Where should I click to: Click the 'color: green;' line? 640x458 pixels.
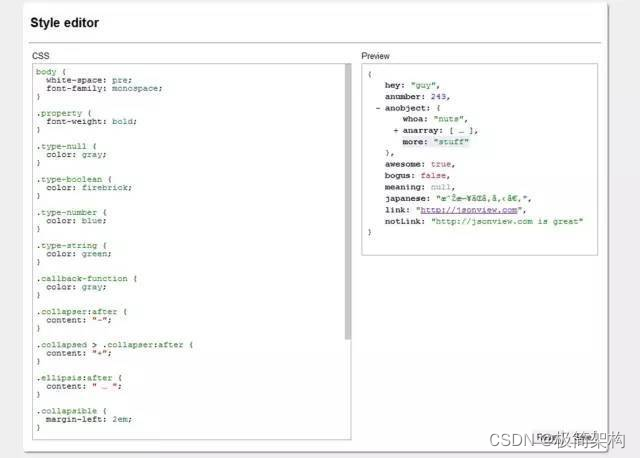tap(78, 253)
